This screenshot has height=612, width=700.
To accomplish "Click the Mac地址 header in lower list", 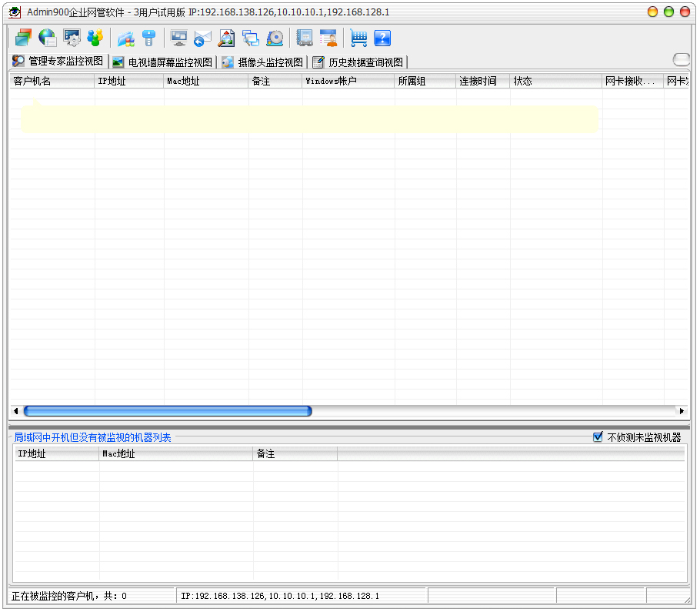I will click(x=175, y=454).
